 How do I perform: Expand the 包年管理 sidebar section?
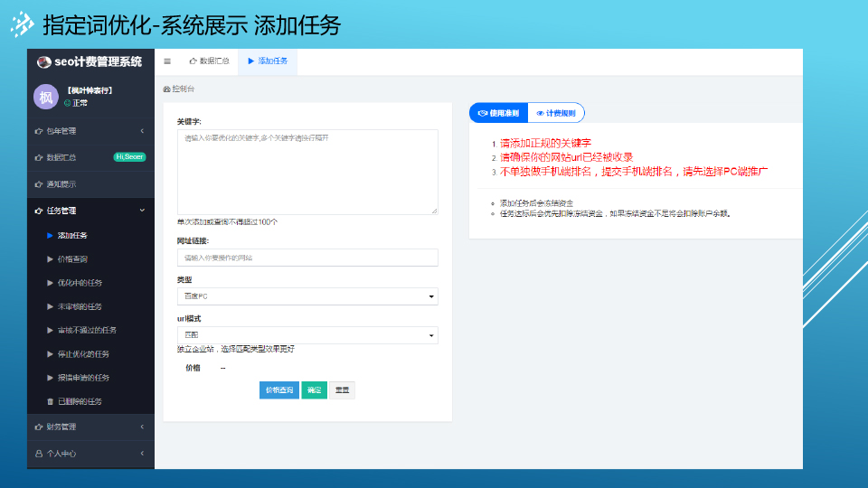pos(90,131)
